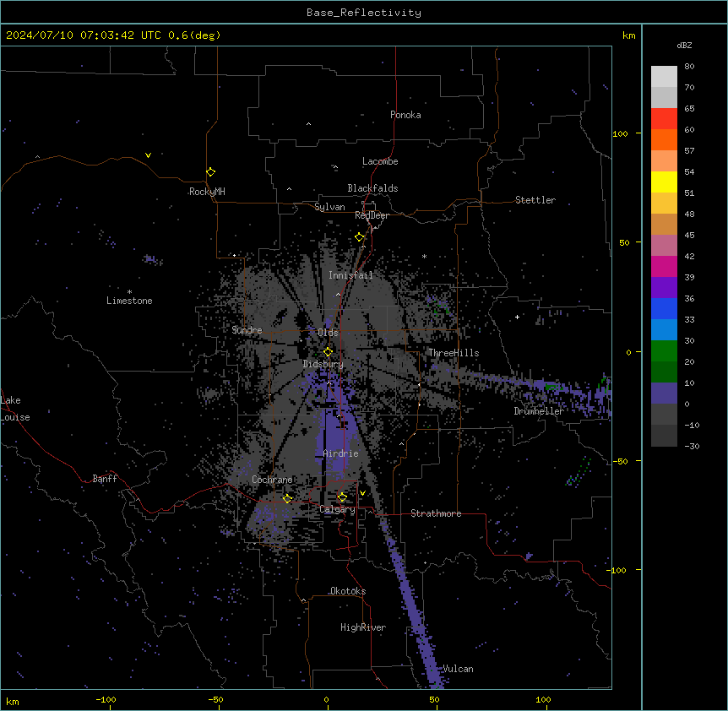Image resolution: width=728 pixels, height=711 pixels.
Task: Click the Innisfail label
Action: coord(350,275)
